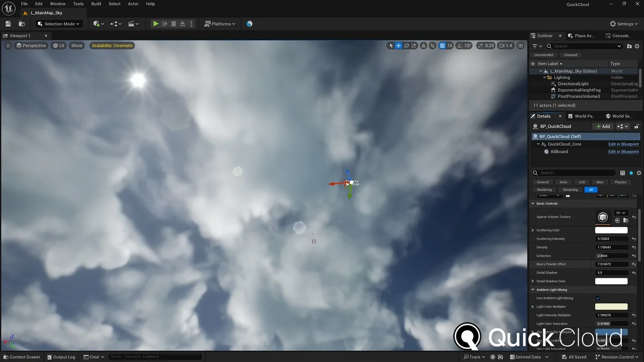
Task: Select the Rotate transform tool
Action: [x=406, y=45]
